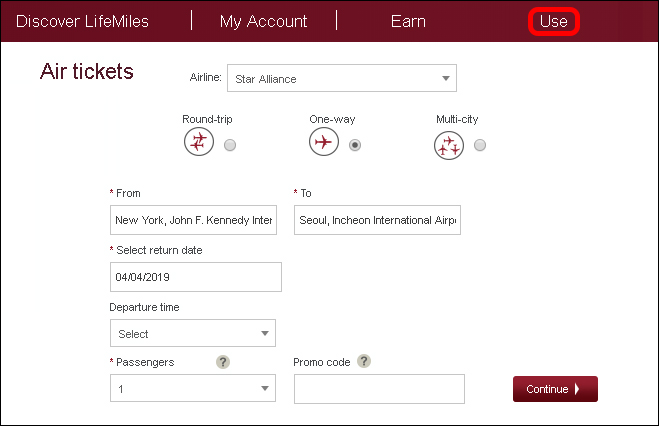Click the From airport input field
This screenshot has width=659, height=426.
(193, 220)
